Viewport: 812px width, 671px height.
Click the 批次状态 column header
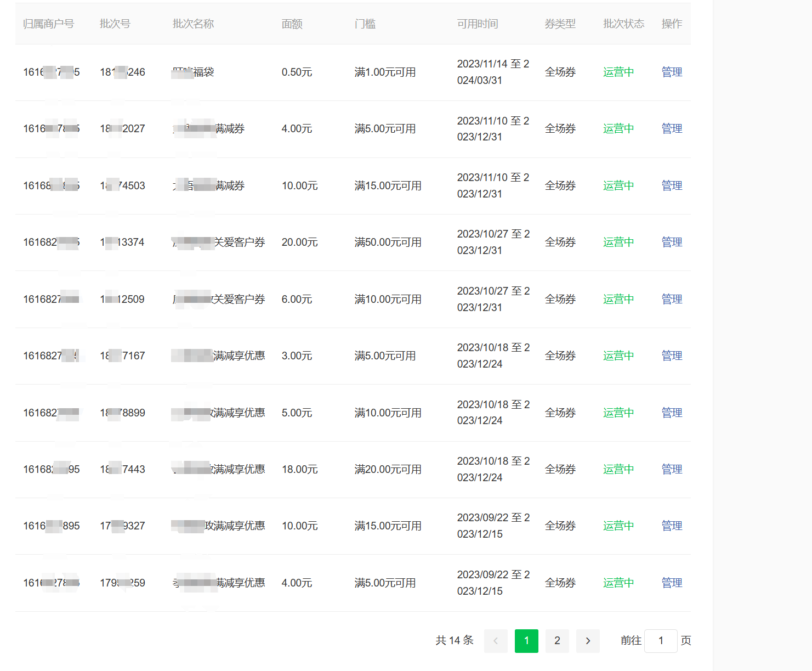pos(623,24)
